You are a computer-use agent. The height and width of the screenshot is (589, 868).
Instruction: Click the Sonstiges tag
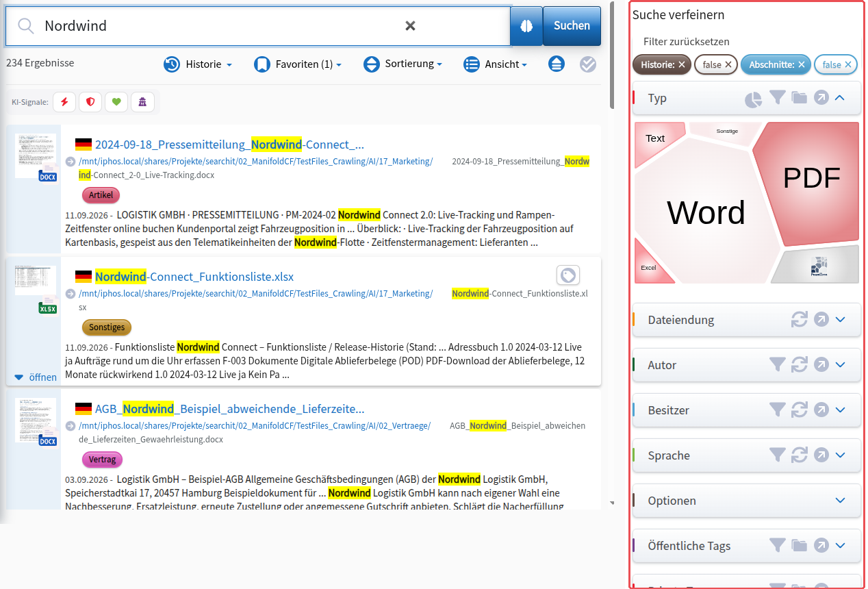107,327
